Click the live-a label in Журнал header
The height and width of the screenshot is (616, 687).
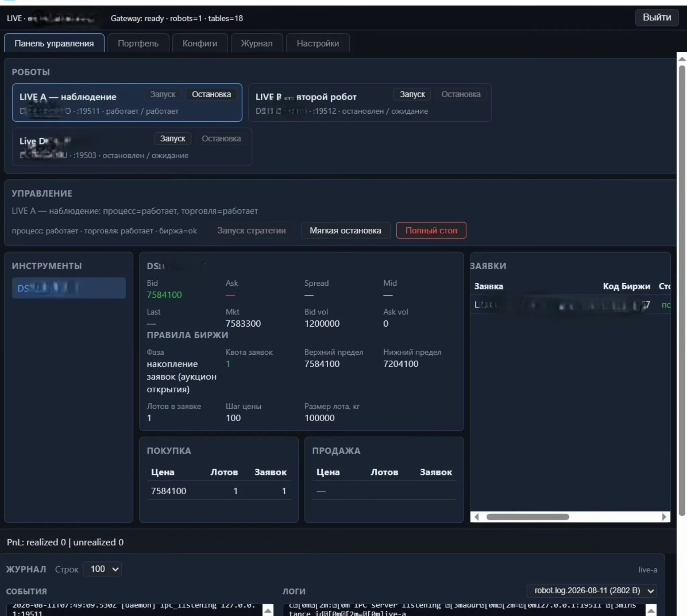(648, 570)
